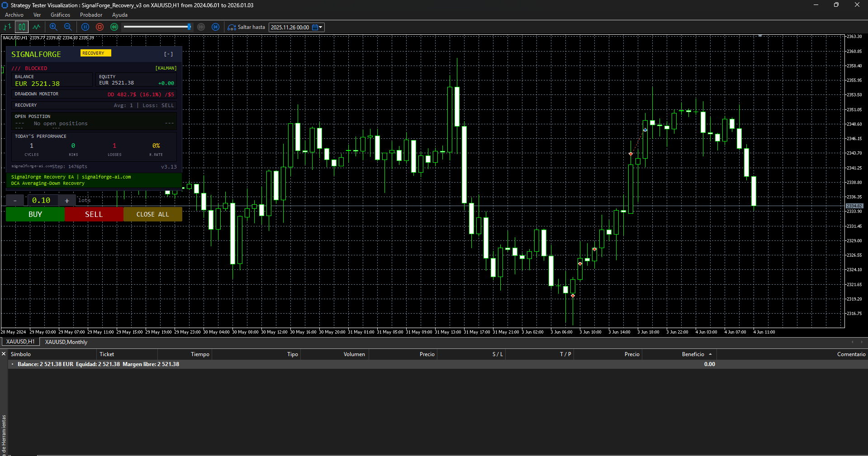Sort by the Volumen column header
868x456 pixels.
[x=335, y=354]
